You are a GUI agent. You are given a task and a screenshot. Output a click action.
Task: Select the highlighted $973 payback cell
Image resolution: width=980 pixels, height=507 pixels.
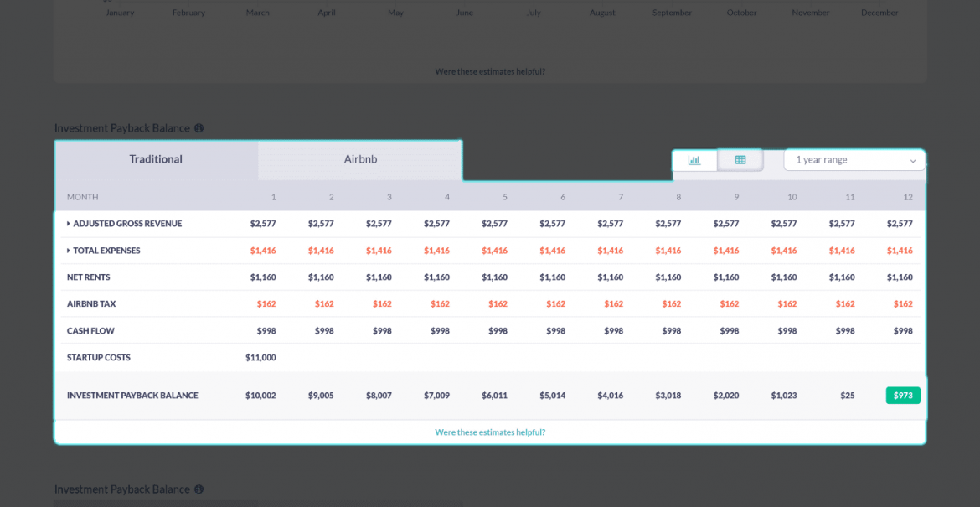903,395
